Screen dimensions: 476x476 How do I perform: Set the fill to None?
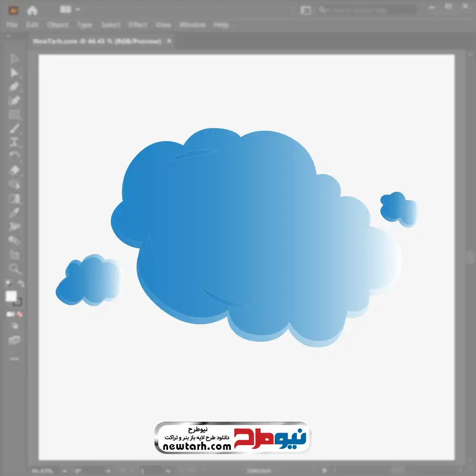coord(20,314)
